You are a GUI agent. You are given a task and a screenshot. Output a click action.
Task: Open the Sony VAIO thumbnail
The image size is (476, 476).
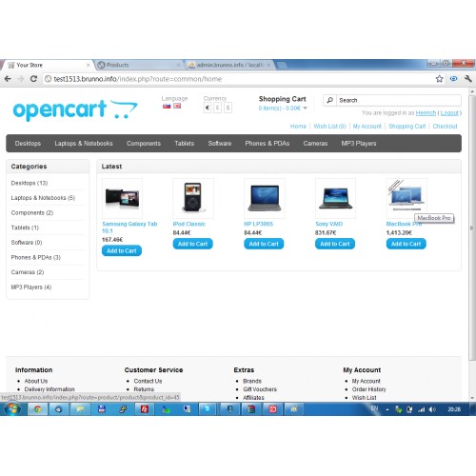(335, 198)
